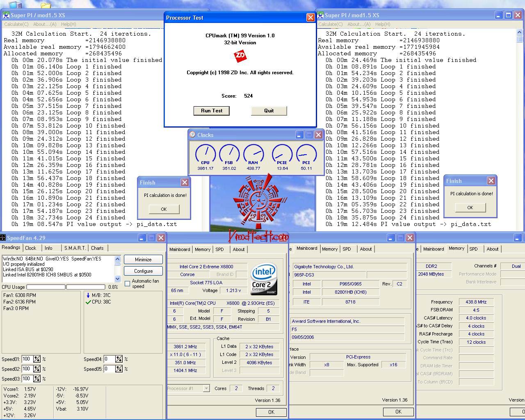Image resolution: width=525 pixels, height=420 pixels.
Task: Close the Processor Test dialog
Action: click(310, 18)
